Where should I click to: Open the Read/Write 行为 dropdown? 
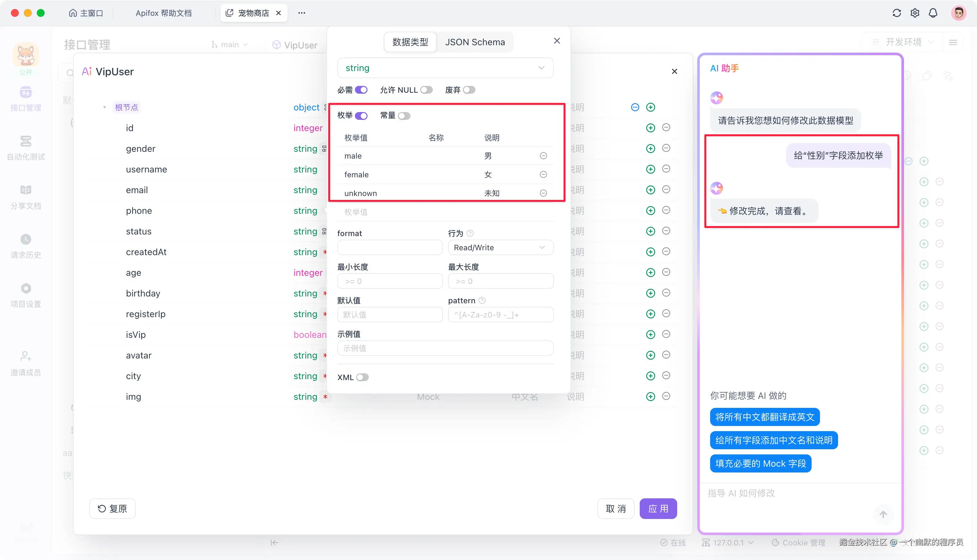click(x=500, y=247)
